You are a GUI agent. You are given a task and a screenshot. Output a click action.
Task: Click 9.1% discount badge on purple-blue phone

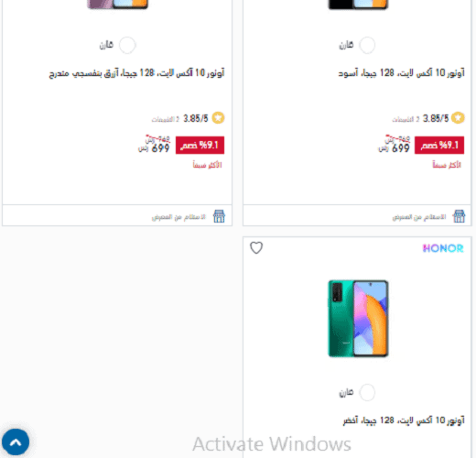pos(200,145)
